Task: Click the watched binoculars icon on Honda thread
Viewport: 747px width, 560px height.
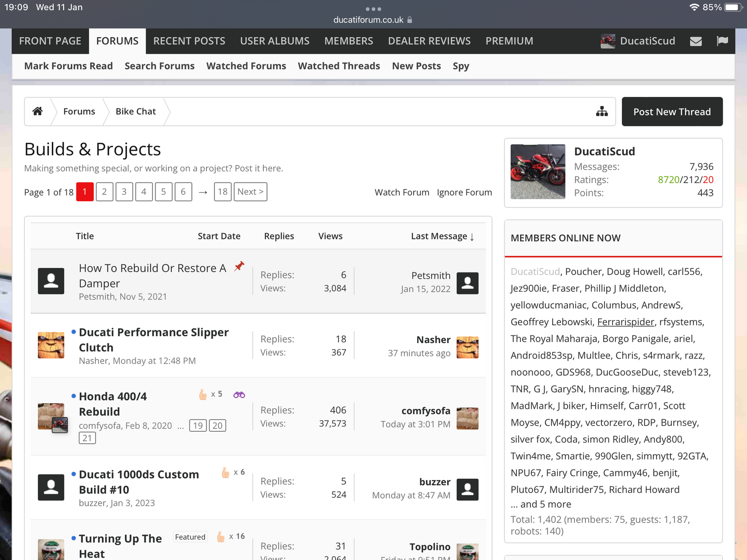Action: (239, 395)
